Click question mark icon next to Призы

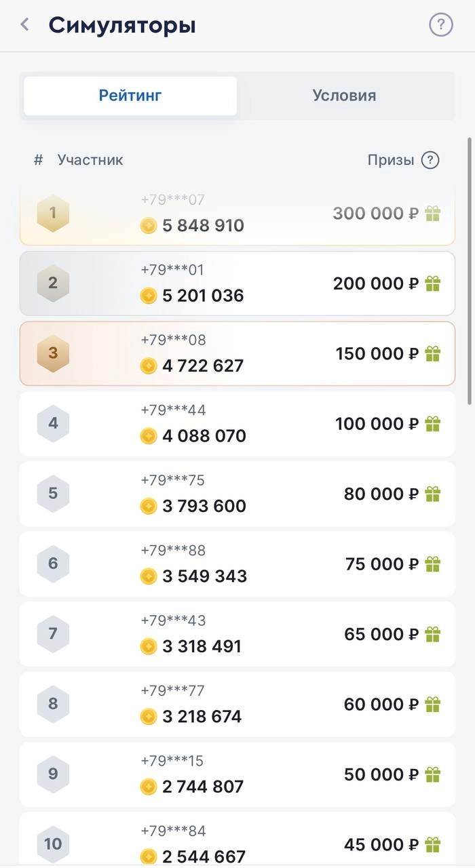[x=430, y=160]
